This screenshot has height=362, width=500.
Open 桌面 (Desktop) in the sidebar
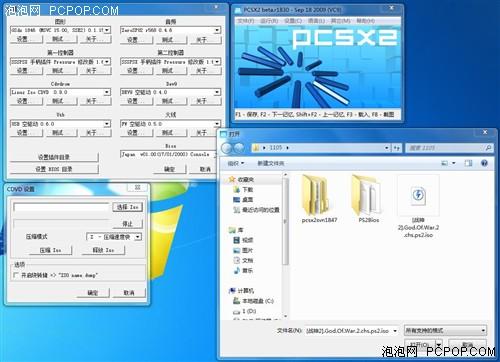[243, 200]
